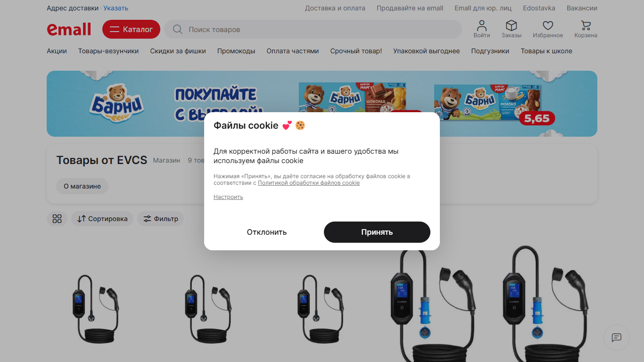The image size is (644, 362).
Task: Decline cookies with Отклонить button
Action: pyautogui.click(x=267, y=232)
